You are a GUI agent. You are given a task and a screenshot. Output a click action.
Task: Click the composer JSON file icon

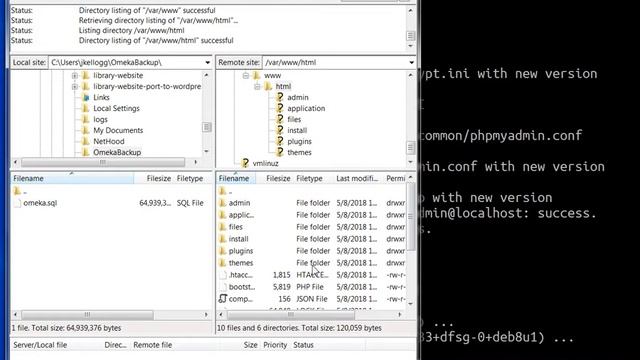[x=222, y=299]
